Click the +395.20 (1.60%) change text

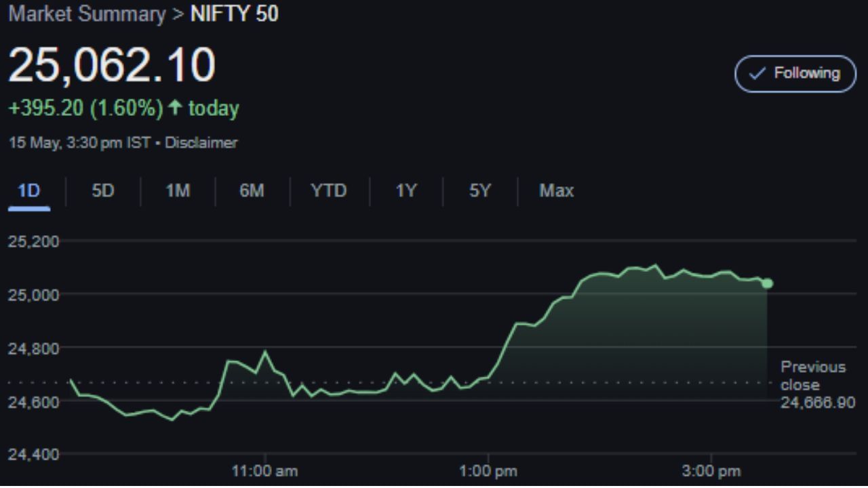coord(85,108)
